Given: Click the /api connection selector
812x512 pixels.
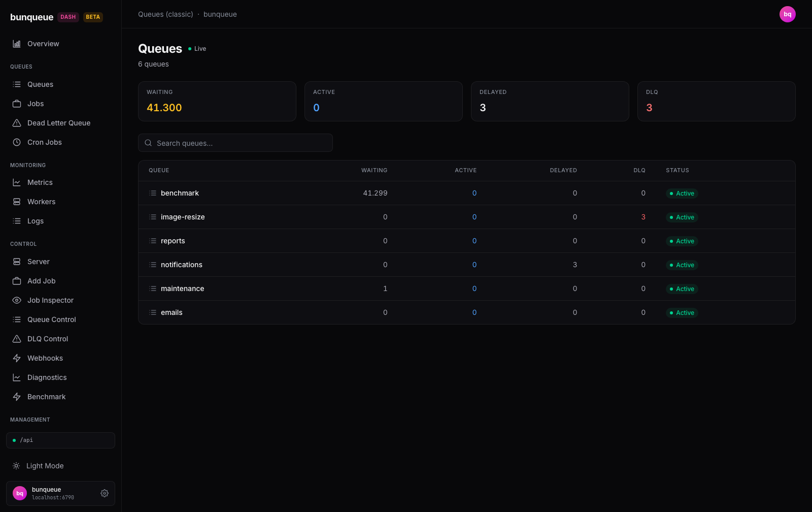Looking at the screenshot, I should tap(60, 440).
